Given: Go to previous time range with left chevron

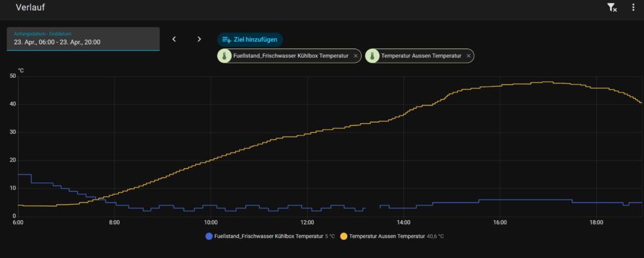Looking at the screenshot, I should click(x=174, y=39).
